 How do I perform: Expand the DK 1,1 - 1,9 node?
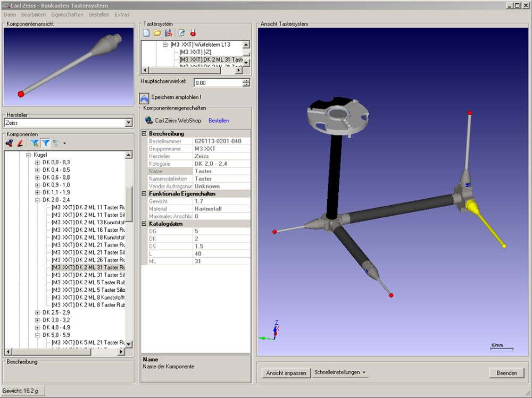(x=37, y=192)
